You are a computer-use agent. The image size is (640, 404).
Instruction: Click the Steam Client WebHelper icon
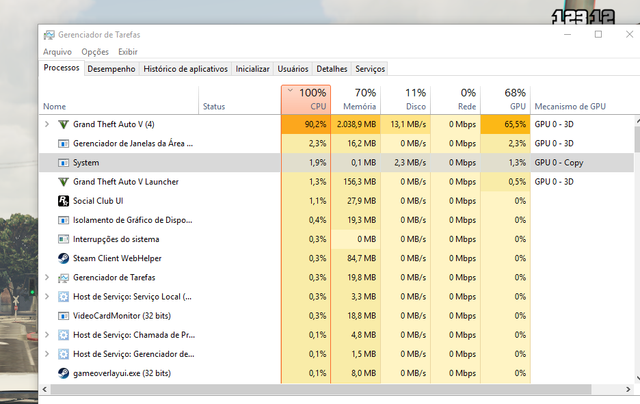63,258
